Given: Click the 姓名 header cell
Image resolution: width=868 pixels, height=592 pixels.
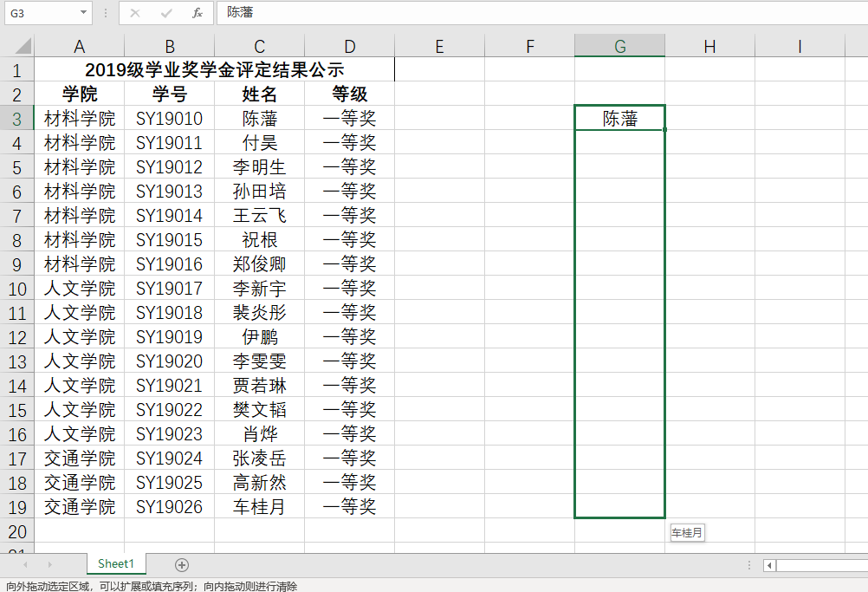Looking at the screenshot, I should (259, 94).
